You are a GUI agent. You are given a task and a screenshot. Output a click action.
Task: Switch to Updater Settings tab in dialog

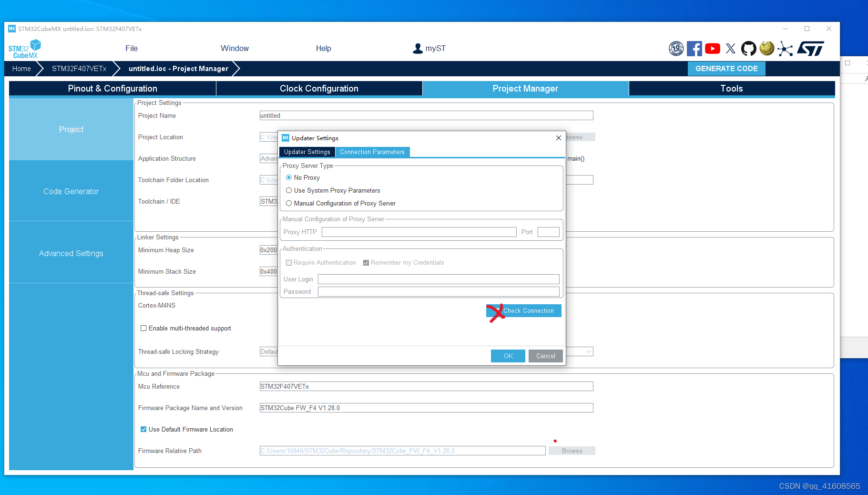[307, 152]
